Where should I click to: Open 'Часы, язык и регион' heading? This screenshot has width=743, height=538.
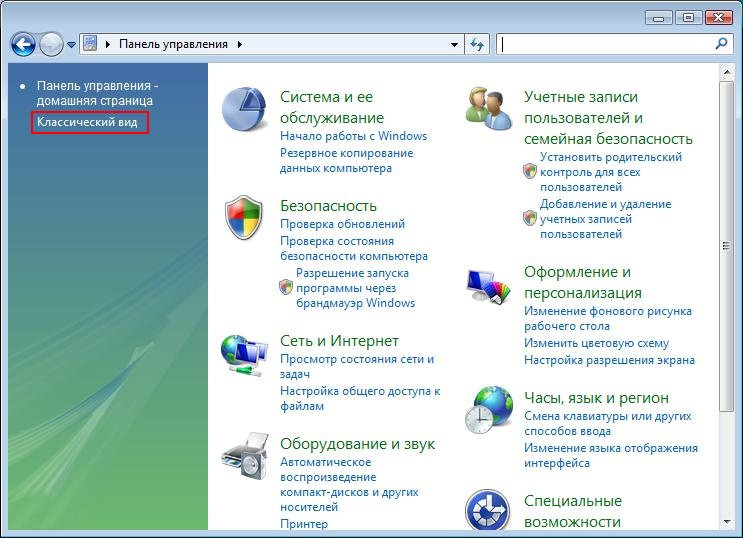(x=597, y=398)
